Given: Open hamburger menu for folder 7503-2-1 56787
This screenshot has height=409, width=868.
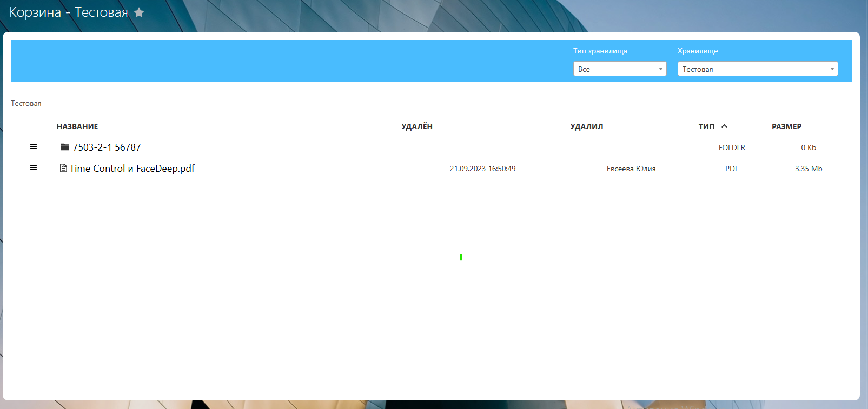Looking at the screenshot, I should click(x=34, y=147).
